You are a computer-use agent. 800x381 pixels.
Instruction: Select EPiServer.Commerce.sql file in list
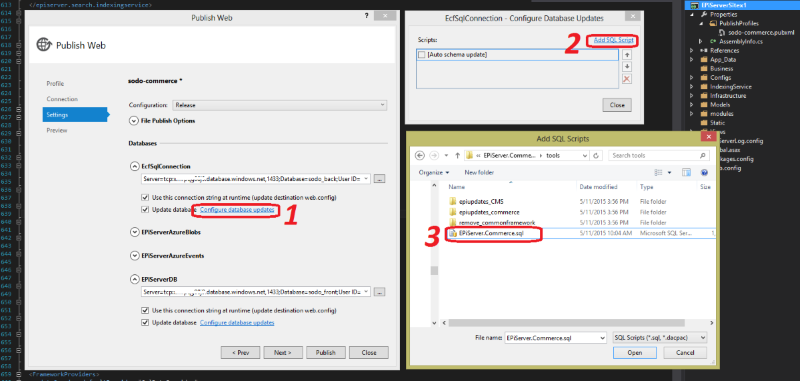tap(492, 233)
